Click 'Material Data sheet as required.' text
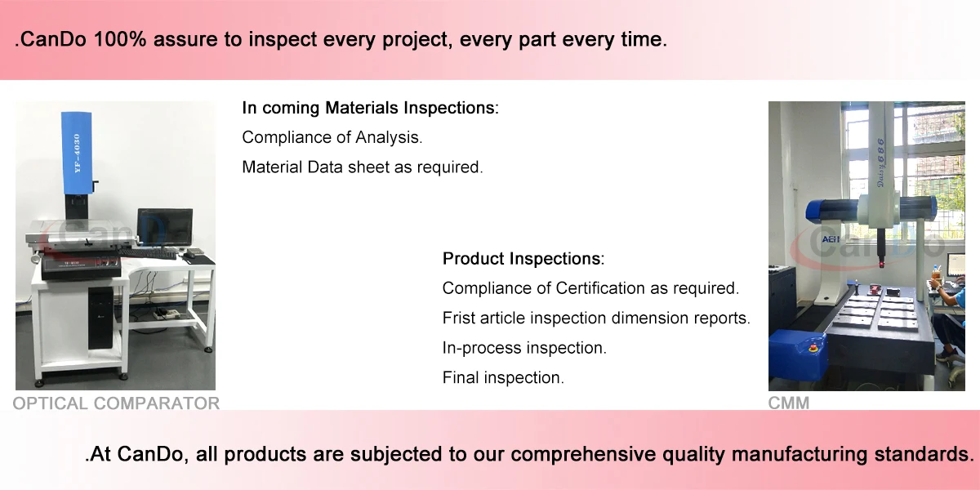 [x=363, y=167]
